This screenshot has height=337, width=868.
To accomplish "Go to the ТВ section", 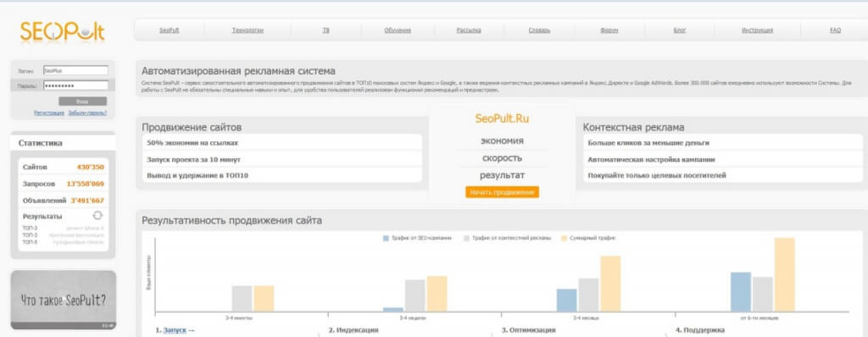I will [x=326, y=30].
